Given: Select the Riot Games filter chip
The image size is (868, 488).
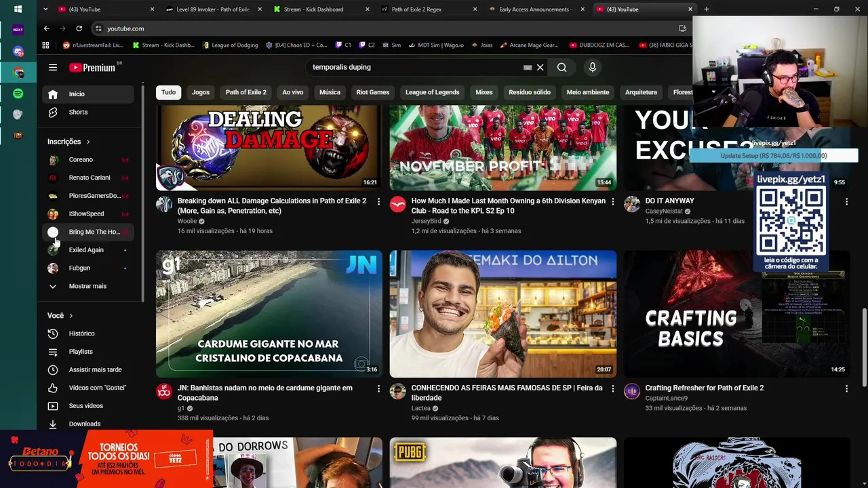Looking at the screenshot, I should pyautogui.click(x=373, y=92).
